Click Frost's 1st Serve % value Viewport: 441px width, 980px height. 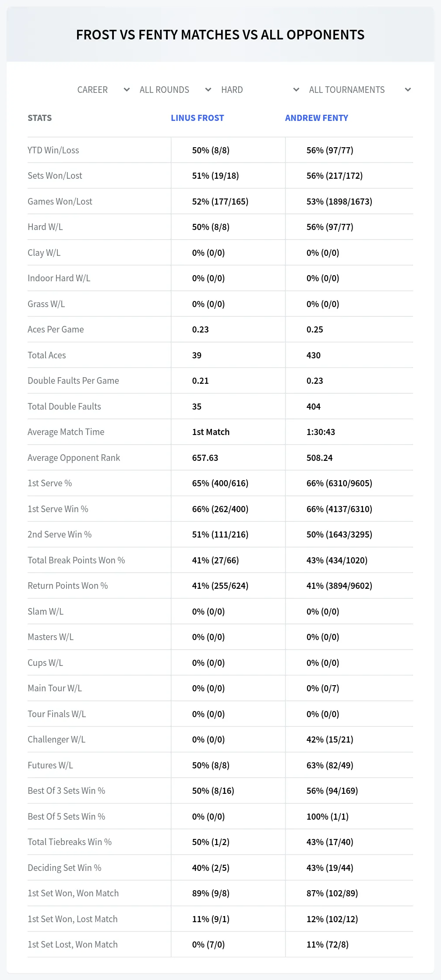[x=220, y=483]
